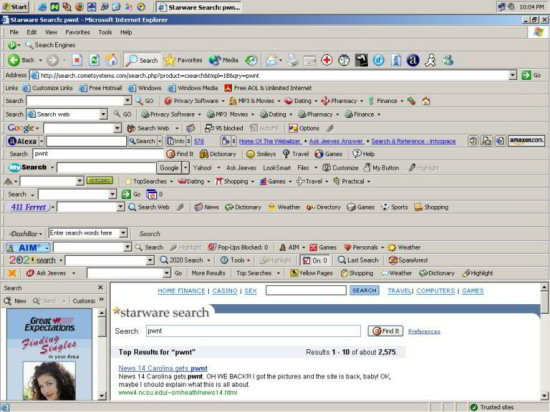Click the Great Expectations singles ad
The image size is (550, 412).
49,354
